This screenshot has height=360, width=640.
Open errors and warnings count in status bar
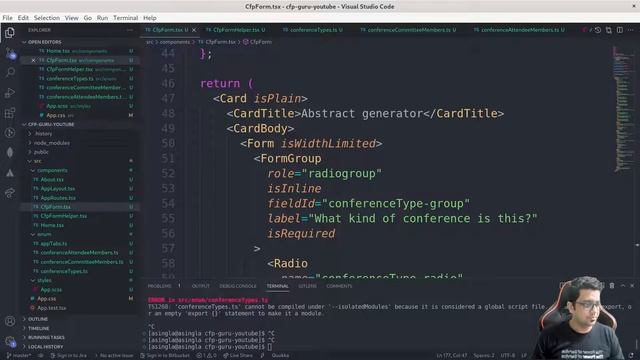[x=207, y=356]
